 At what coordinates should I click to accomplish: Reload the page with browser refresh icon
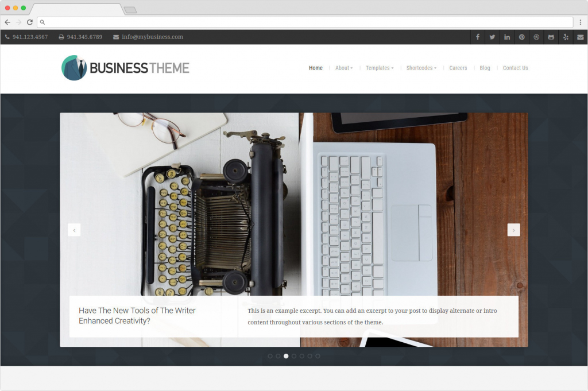tap(30, 22)
